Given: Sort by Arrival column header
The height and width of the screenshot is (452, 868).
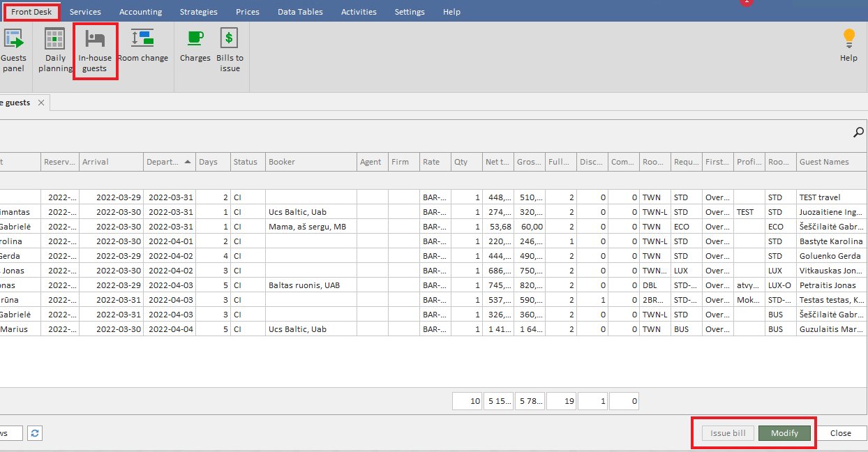Looking at the screenshot, I should click(111, 162).
